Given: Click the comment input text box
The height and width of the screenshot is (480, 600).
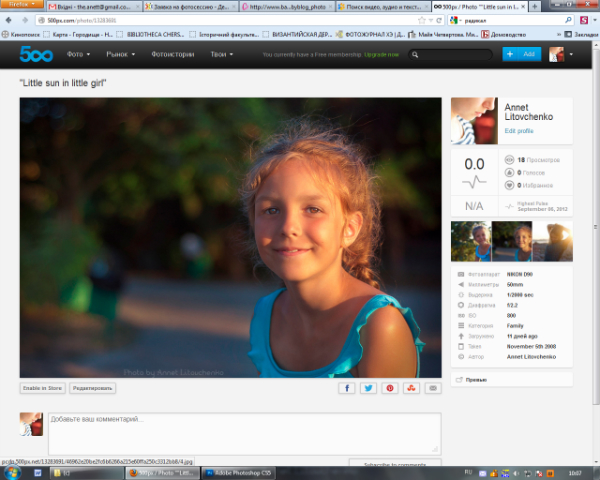Looking at the screenshot, I should [244, 432].
